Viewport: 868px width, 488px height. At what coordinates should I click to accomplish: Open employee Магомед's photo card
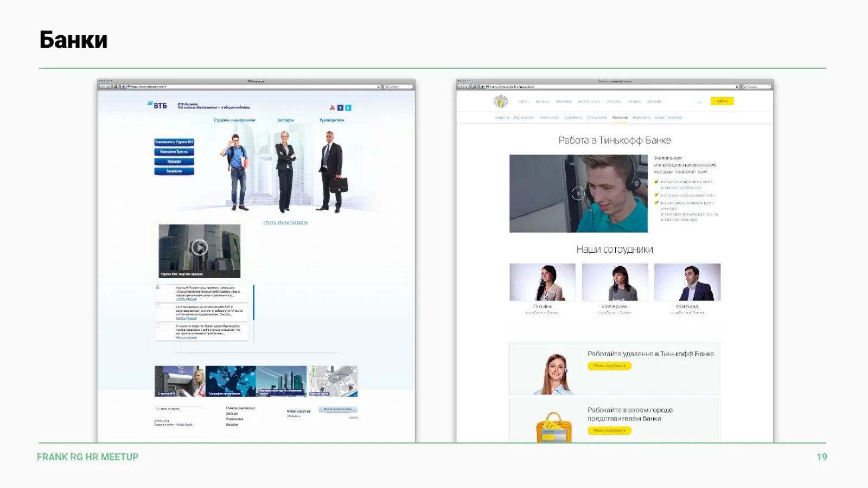pyautogui.click(x=687, y=282)
